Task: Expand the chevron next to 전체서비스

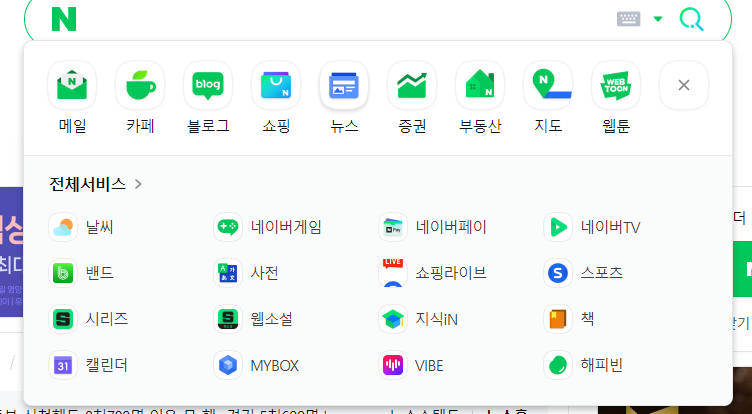Action: 138,184
